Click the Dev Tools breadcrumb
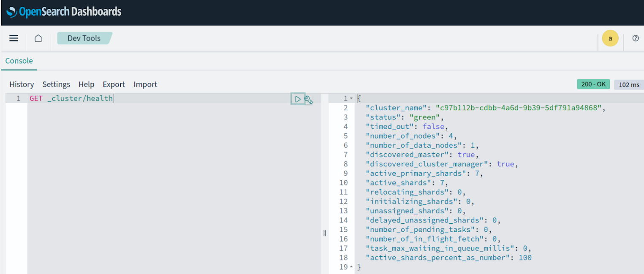The height and width of the screenshot is (274, 644). (84, 38)
